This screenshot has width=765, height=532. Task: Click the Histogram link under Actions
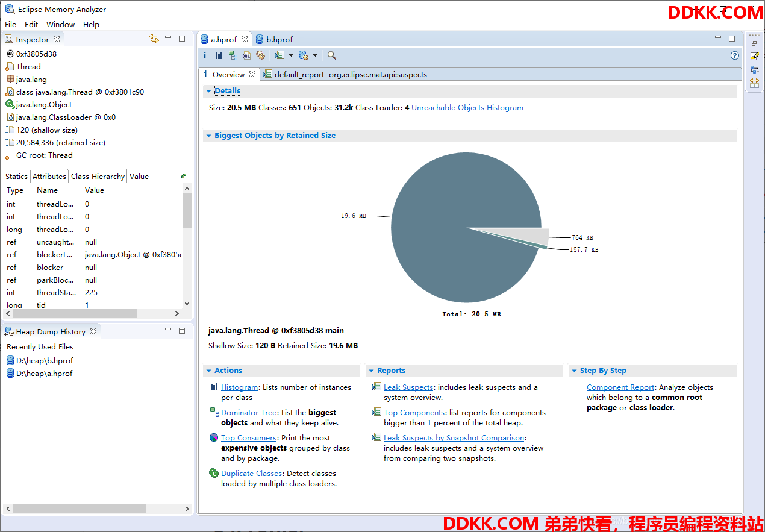coord(240,387)
